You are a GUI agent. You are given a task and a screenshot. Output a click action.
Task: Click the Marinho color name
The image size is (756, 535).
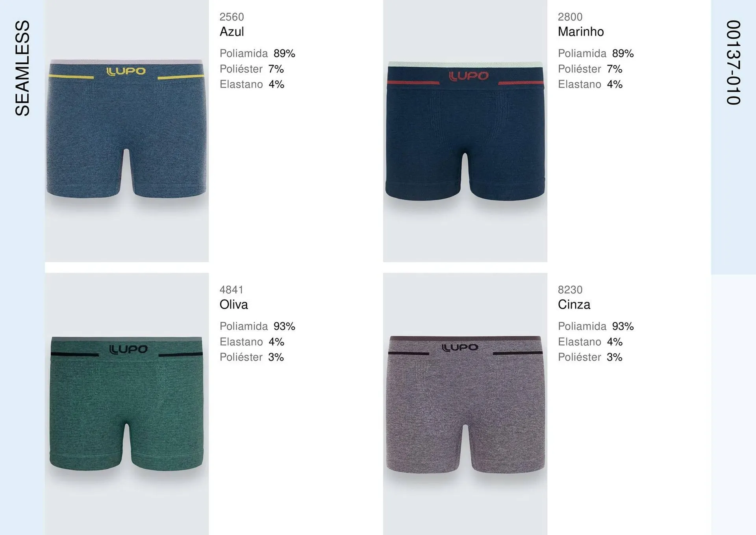(x=580, y=32)
